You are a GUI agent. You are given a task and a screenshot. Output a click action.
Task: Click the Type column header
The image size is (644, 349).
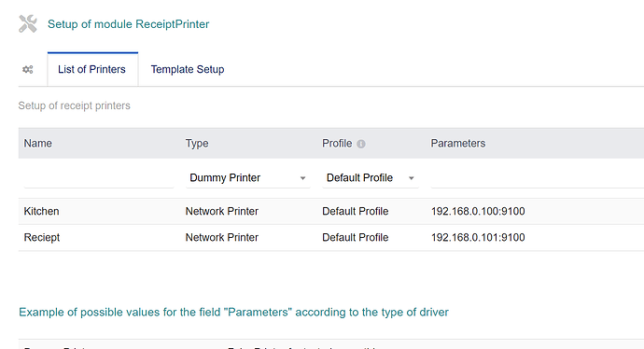pyautogui.click(x=197, y=144)
